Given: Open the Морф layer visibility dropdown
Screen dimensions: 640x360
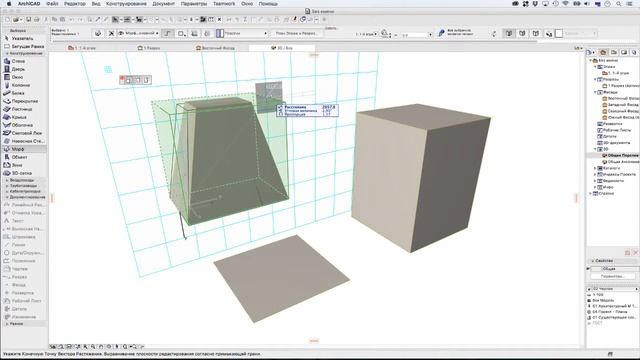Looking at the screenshot, I should [138, 33].
